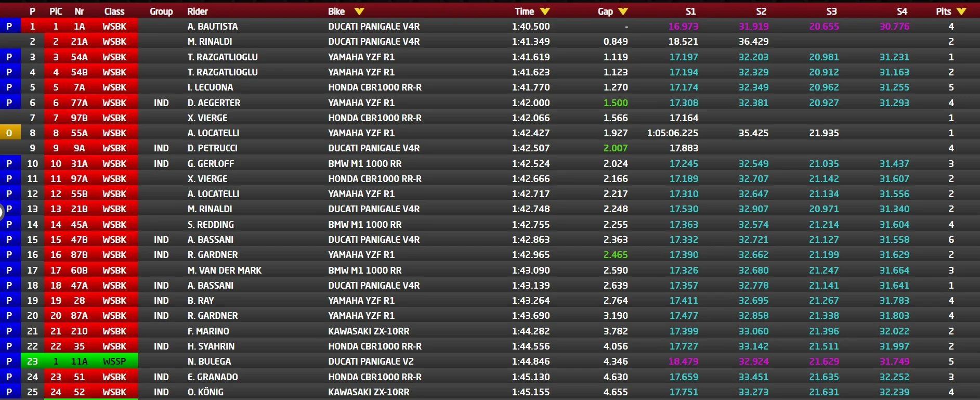This screenshot has width=980, height=400.
Task: Click rider S. REDDING
Action: point(211,225)
